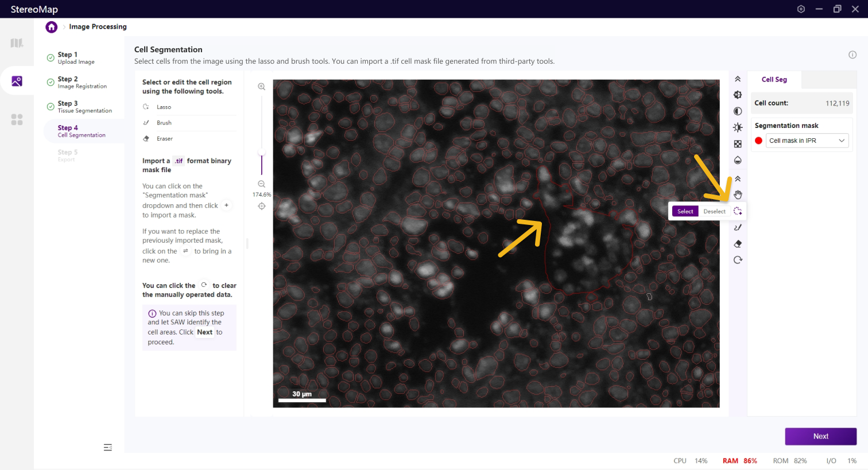
Task: Adjust contrast with the half-circle icon
Action: [x=738, y=111]
